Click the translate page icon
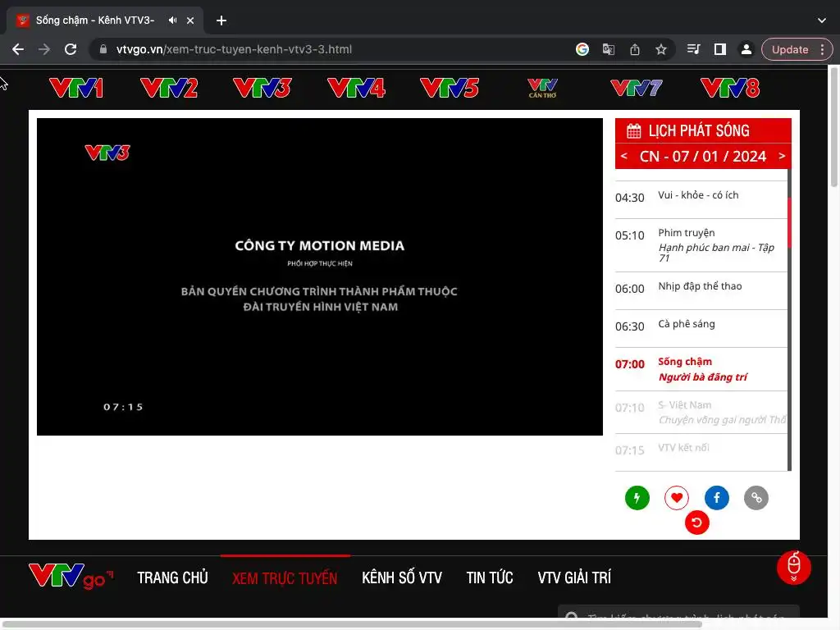The height and width of the screenshot is (630, 840). coord(609,49)
